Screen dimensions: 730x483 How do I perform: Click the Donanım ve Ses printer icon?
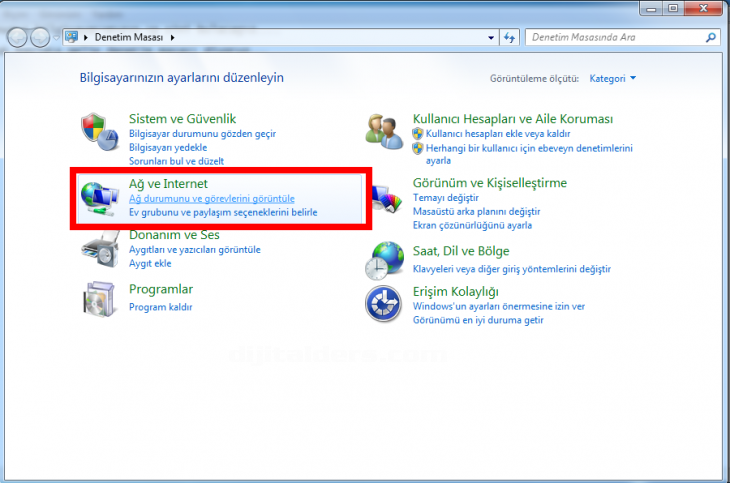99,247
